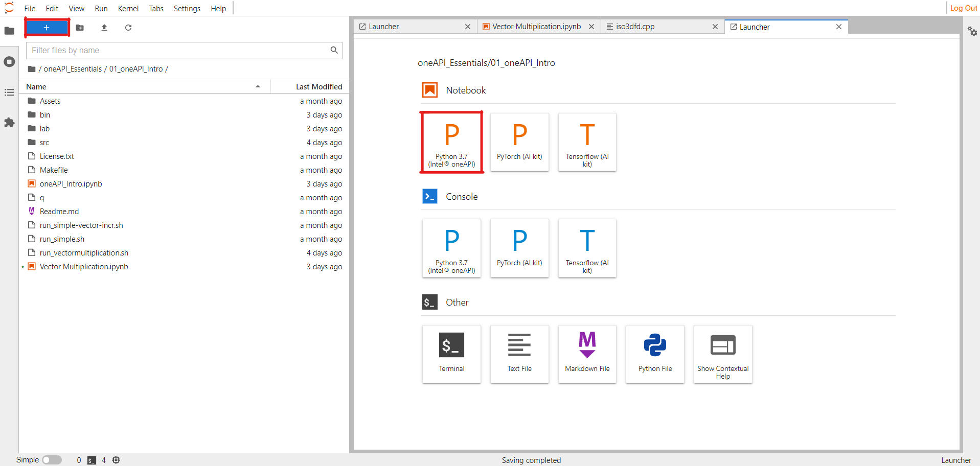The image size is (980, 466).
Task: Go to 01_oneAPI_Intro in breadcrumb
Action: coord(136,69)
